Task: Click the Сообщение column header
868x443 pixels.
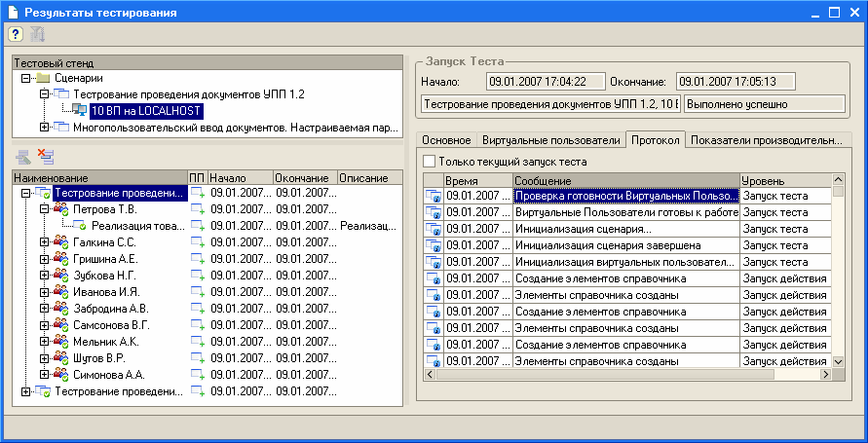Action: [x=626, y=181]
